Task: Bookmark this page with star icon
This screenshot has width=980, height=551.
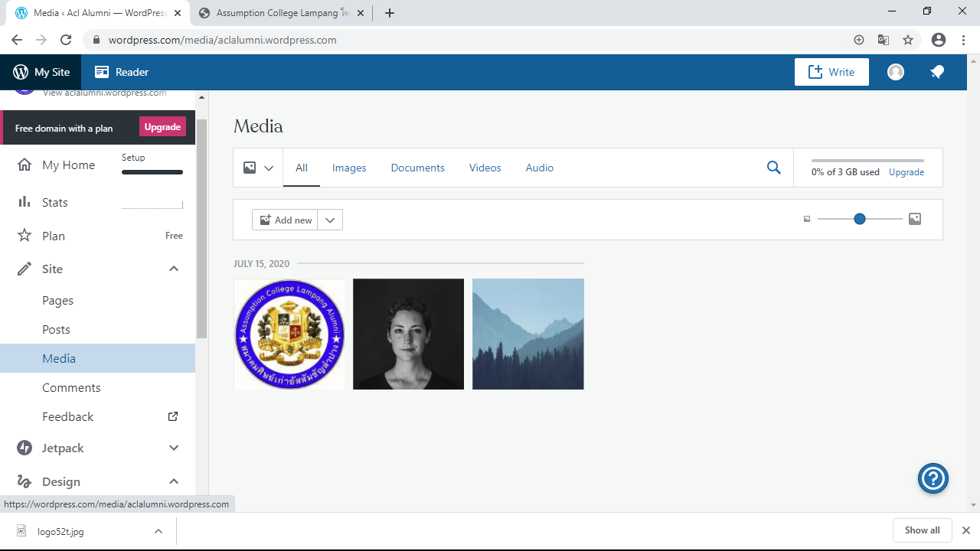Action: tap(908, 40)
